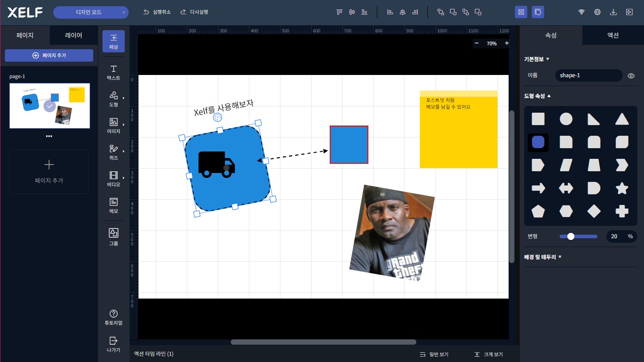This screenshot has width=644, height=362.
Task: Switch to the 레이어 tab
Action: pyautogui.click(x=74, y=35)
